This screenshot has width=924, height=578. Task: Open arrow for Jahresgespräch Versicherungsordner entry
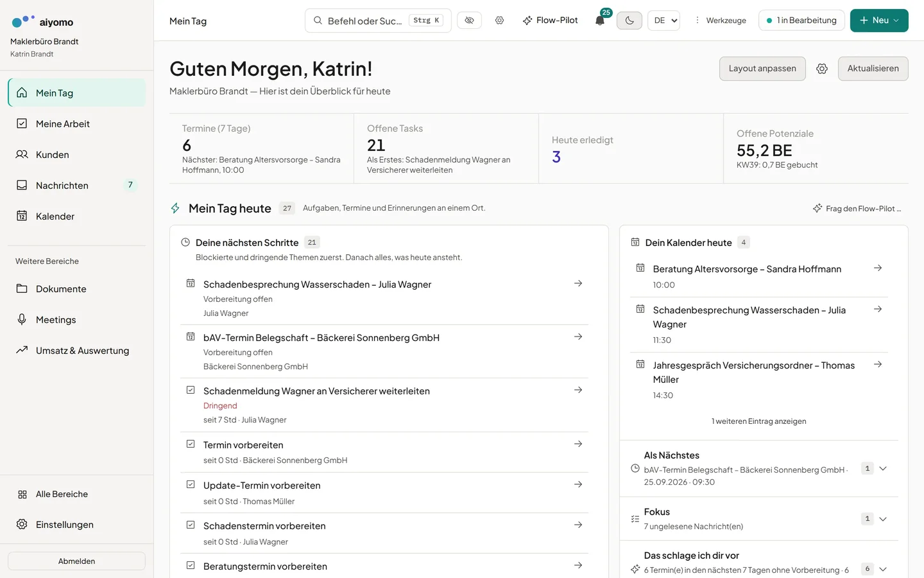(878, 364)
